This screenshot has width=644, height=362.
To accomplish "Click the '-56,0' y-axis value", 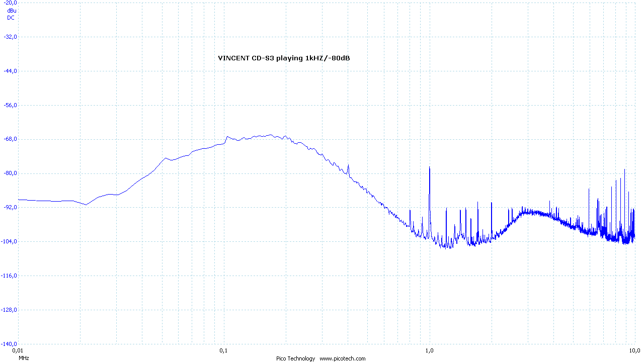I will (x=11, y=105).
